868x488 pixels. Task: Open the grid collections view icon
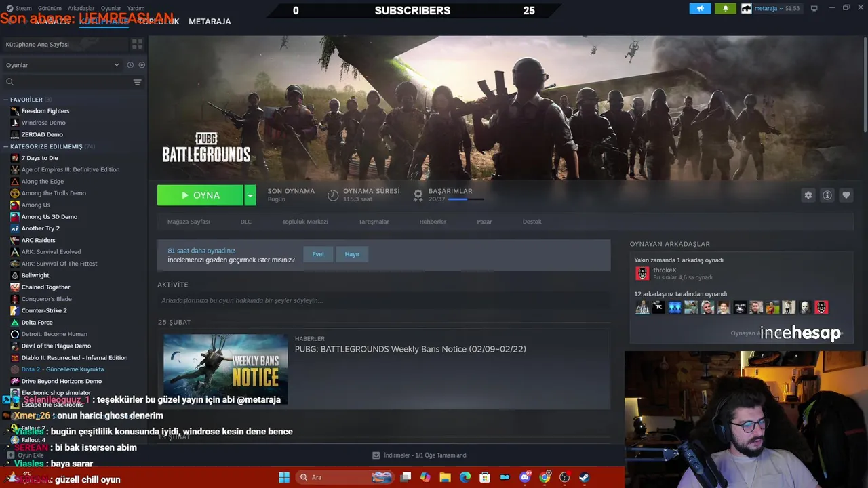pyautogui.click(x=137, y=44)
